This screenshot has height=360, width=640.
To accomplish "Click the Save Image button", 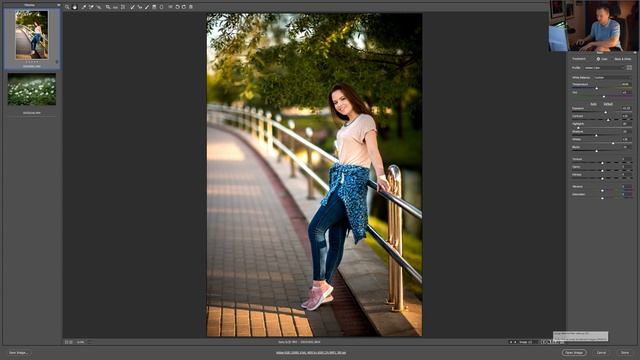I will pos(18,353).
